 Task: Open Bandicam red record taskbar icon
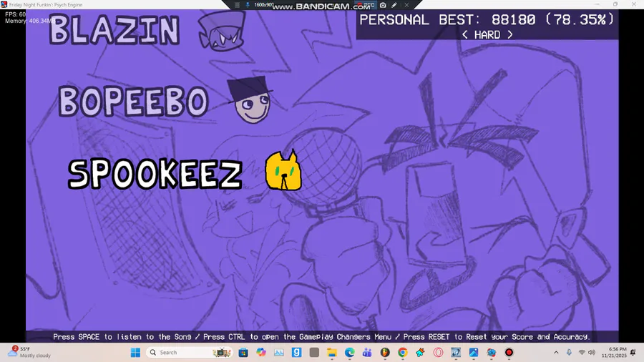click(509, 352)
